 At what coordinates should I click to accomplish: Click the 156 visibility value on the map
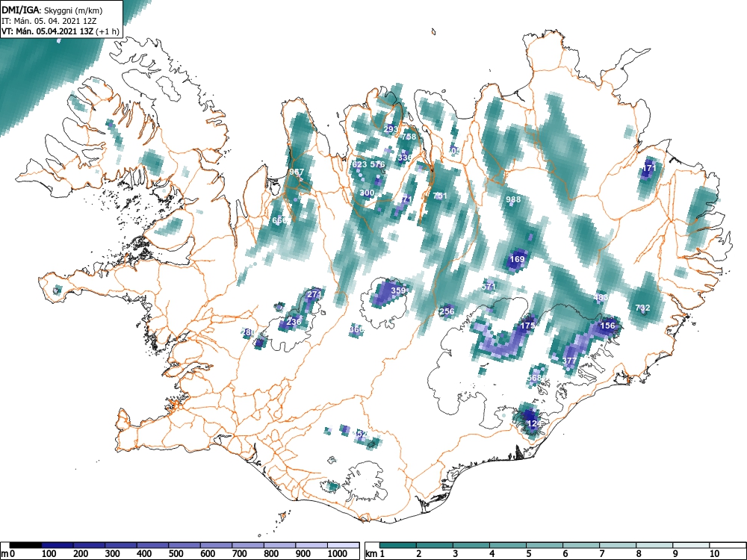click(607, 326)
